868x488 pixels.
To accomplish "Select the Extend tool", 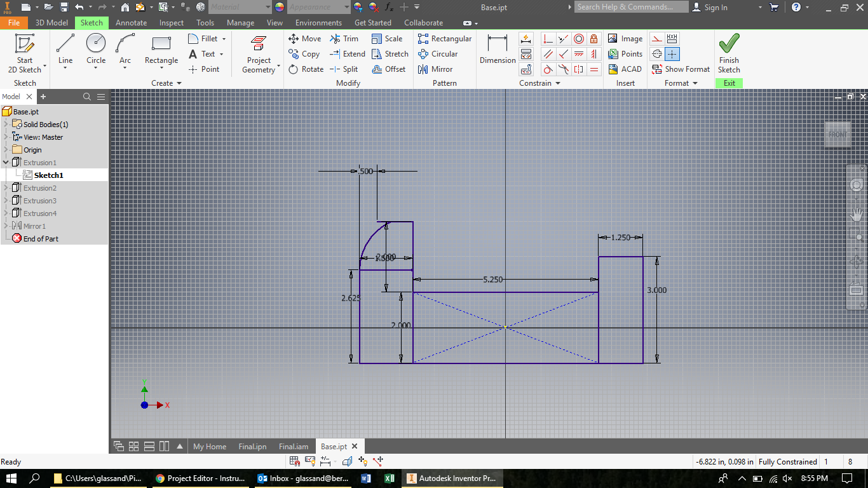I will (347, 54).
